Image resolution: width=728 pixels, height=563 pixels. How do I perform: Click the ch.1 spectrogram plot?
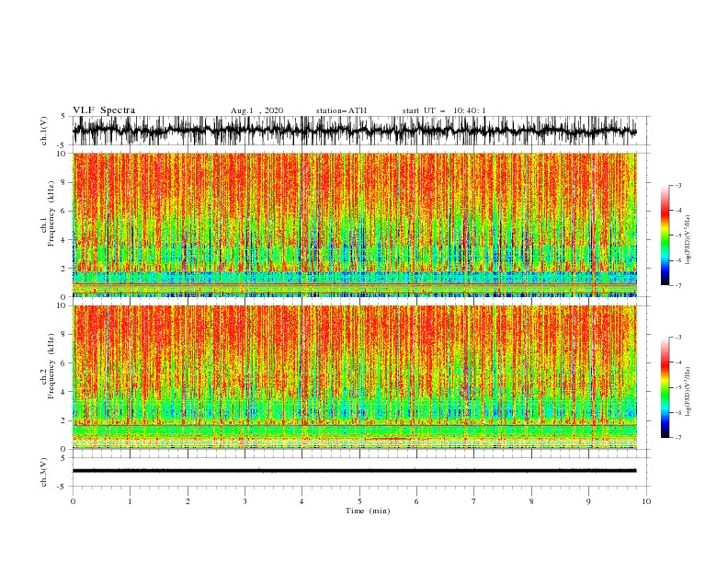(355, 224)
